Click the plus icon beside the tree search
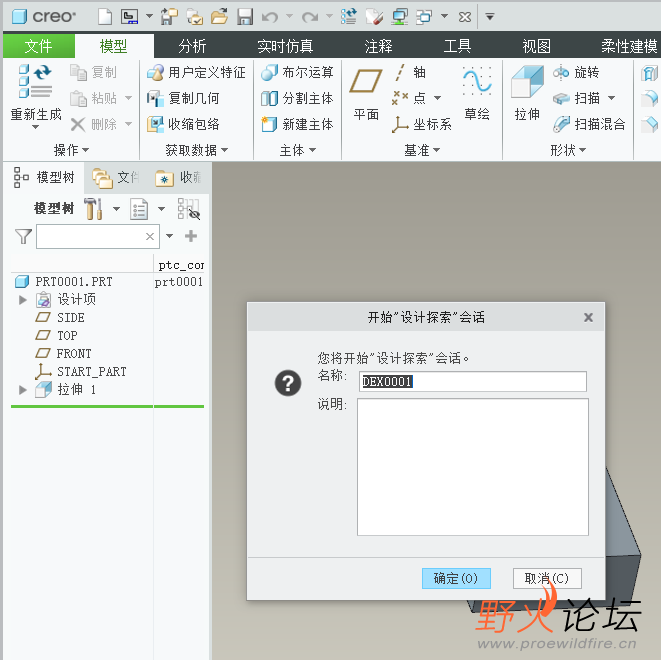 click(x=191, y=236)
